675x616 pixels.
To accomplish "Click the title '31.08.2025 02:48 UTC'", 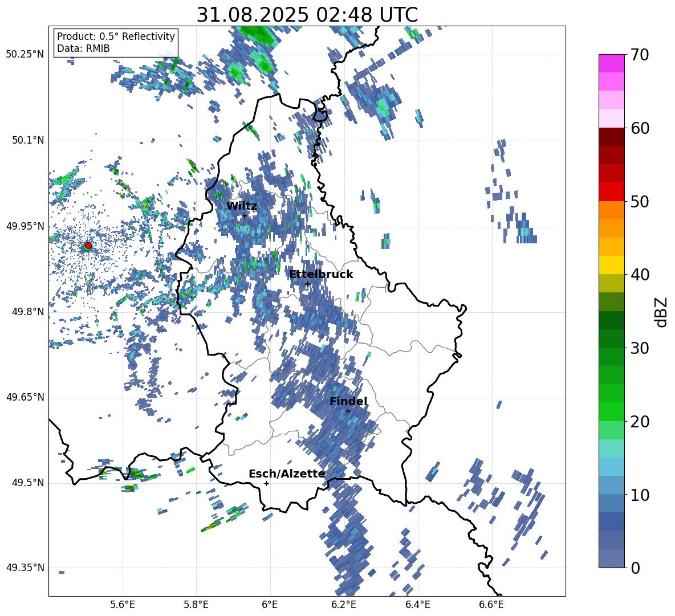I will (307, 15).
